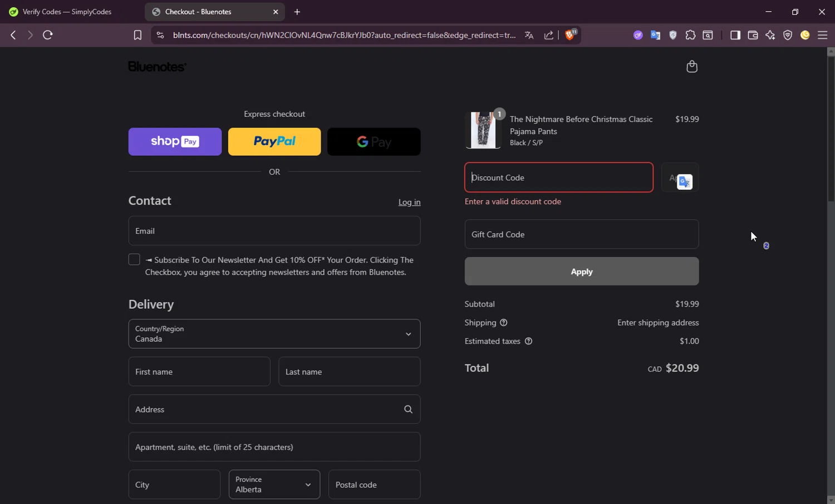Open Brave Wallet icon
The image size is (835, 504).
753,35
